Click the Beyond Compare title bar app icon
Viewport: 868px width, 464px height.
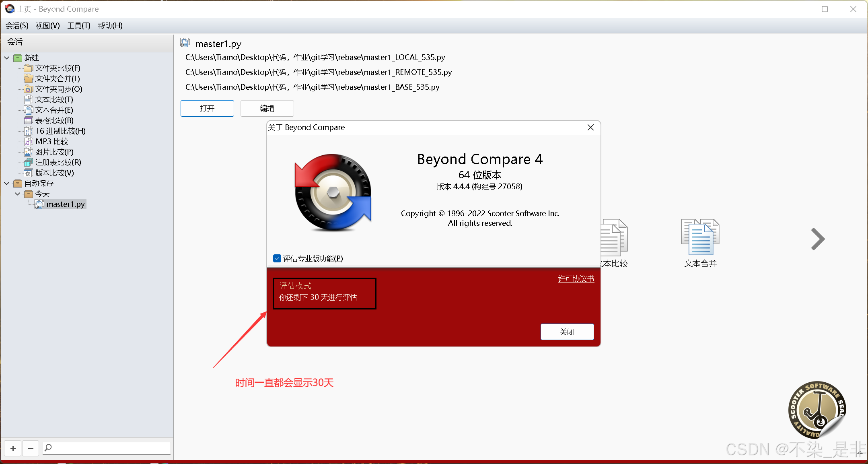click(10, 8)
